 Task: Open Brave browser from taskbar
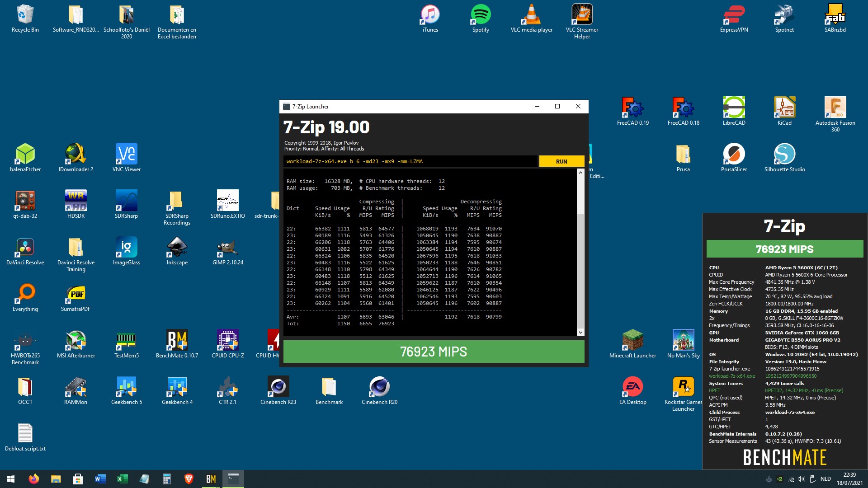(189, 479)
